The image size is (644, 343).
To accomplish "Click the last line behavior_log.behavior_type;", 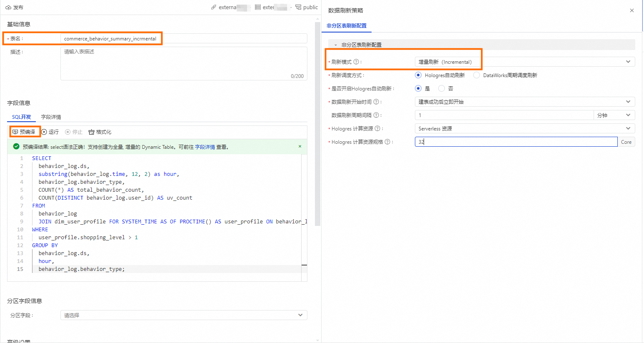I will (x=82, y=269).
